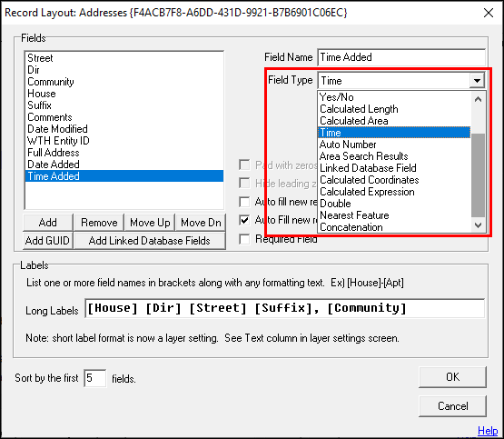The width and height of the screenshot is (504, 439).
Task: Click Move Dn button
Action: pyautogui.click(x=201, y=223)
